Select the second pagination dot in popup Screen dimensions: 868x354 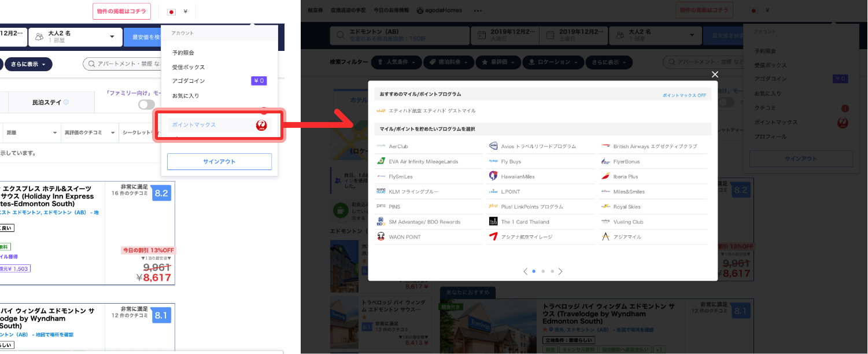[543, 271]
